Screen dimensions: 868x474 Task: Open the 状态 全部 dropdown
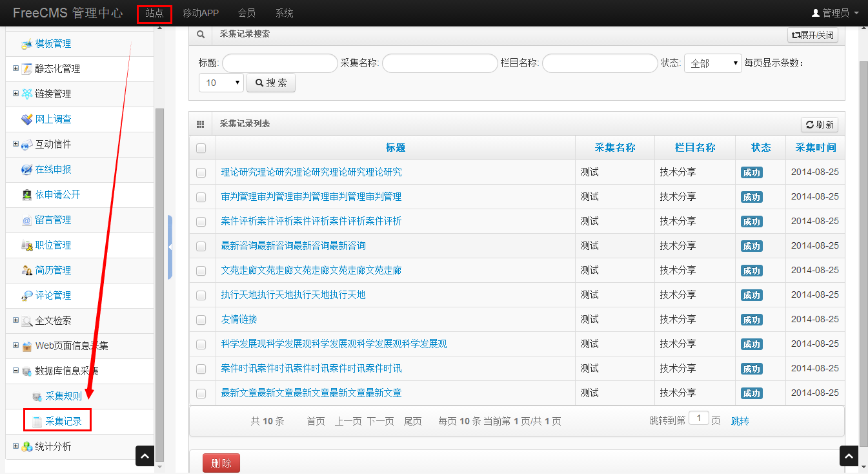(712, 63)
